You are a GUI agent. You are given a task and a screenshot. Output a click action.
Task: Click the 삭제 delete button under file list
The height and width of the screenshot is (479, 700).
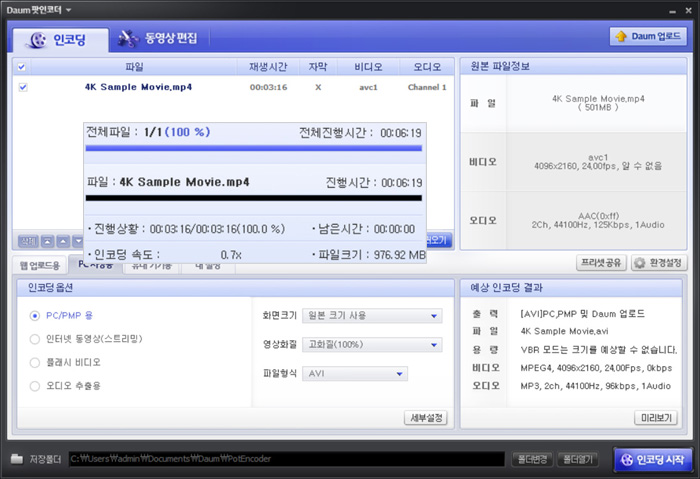coord(28,242)
